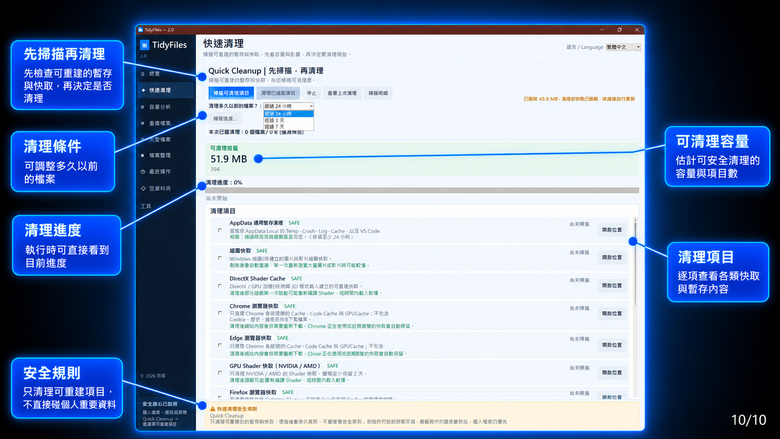
Task: Click the Quick Cleanup | 先掃描．再清理 heading
Action: point(266,71)
